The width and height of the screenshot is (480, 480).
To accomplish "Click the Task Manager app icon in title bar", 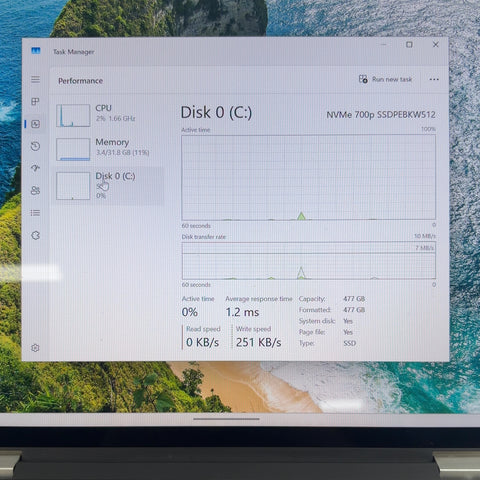I will click(36, 51).
